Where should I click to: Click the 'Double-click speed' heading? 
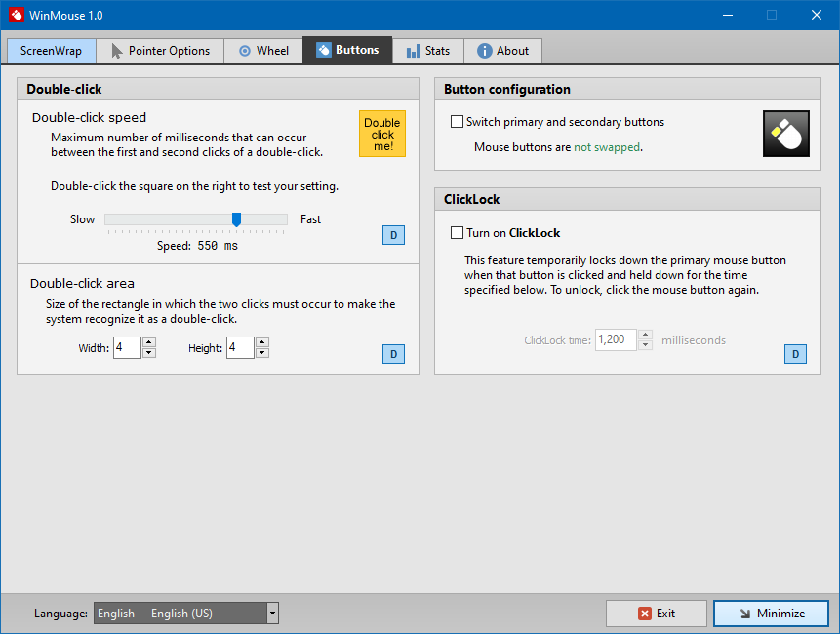click(89, 118)
